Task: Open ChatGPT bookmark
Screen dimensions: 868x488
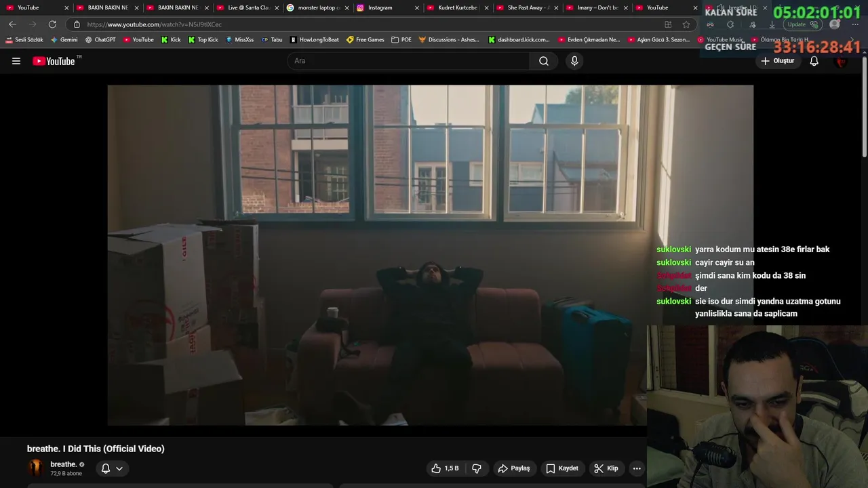Action: point(100,40)
